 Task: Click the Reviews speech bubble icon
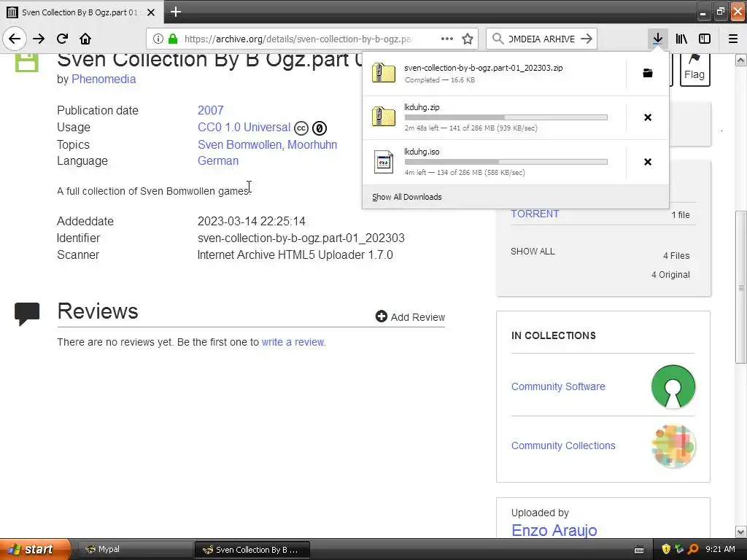(x=27, y=314)
